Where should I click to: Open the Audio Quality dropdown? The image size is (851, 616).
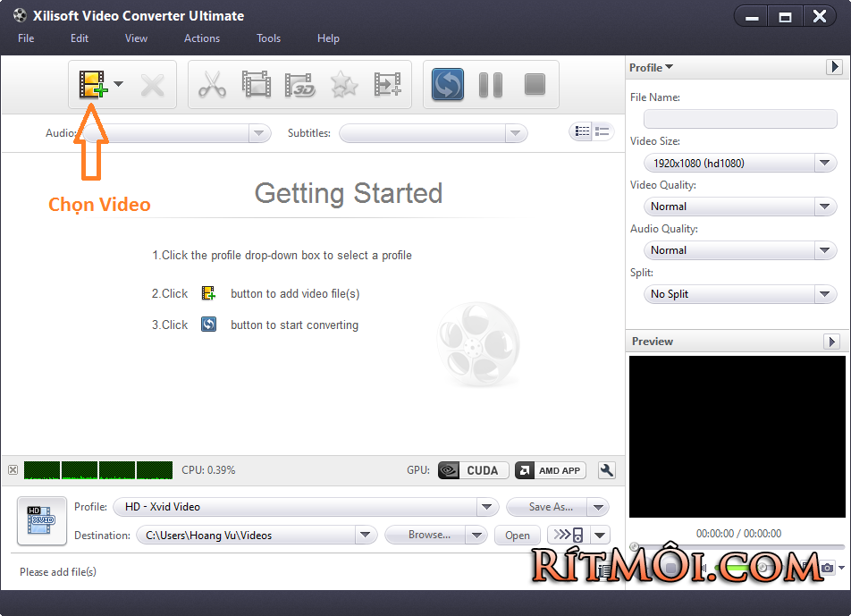click(740, 250)
